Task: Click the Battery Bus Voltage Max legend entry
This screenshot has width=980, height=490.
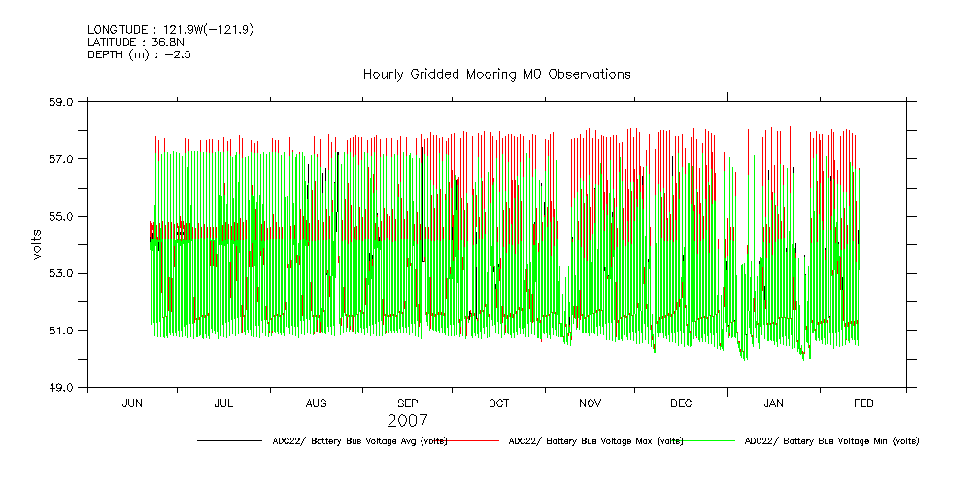Action: pyautogui.click(x=595, y=441)
